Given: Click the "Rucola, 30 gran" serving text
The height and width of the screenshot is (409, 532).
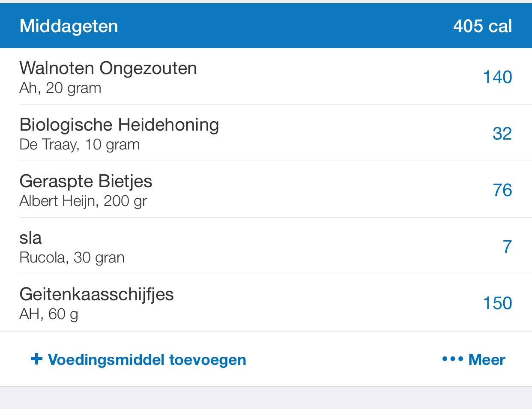Looking at the screenshot, I should [72, 258].
